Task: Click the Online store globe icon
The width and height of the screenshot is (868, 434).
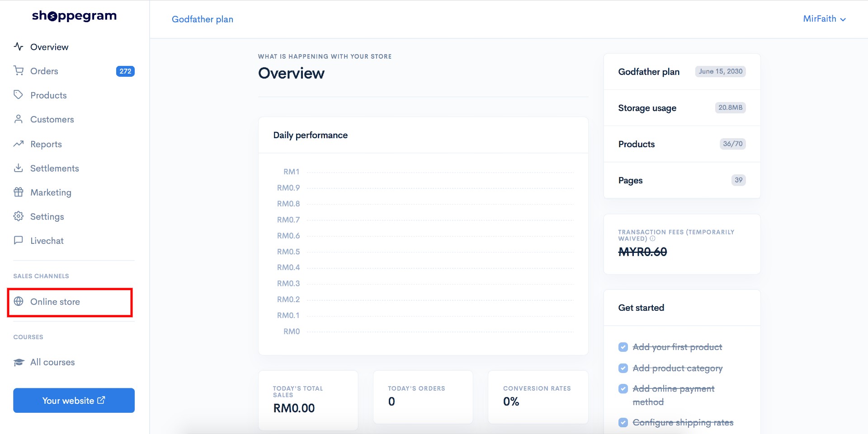Action: [x=19, y=301]
